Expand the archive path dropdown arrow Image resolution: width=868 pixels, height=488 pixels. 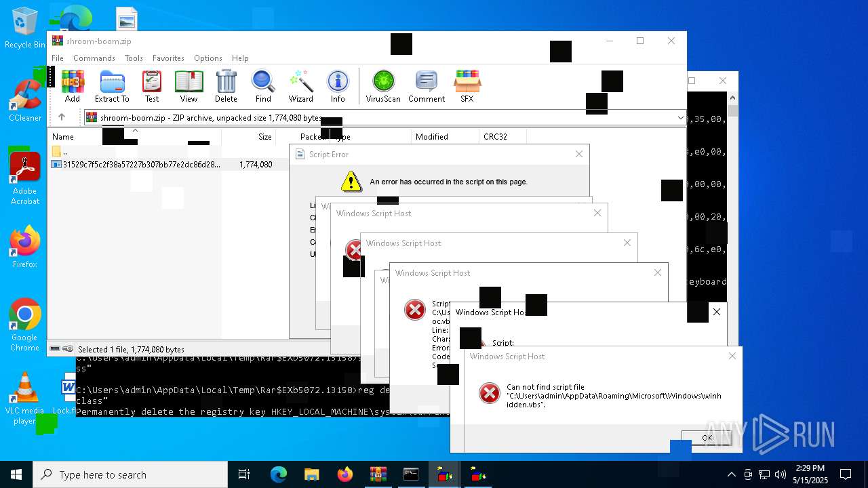(680, 118)
